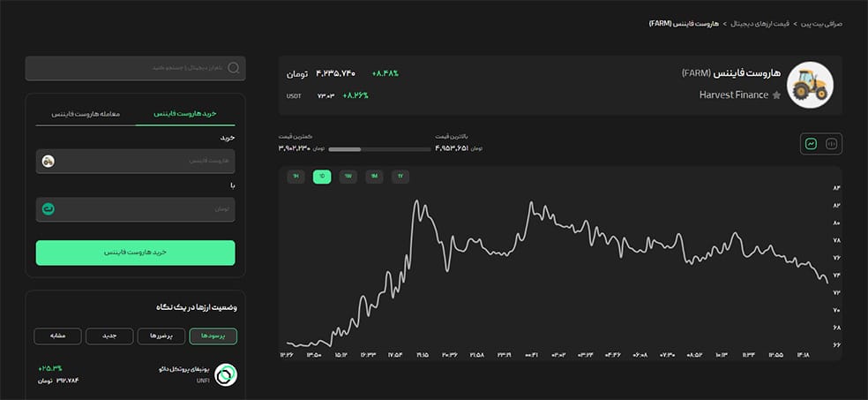Image resolution: width=868 pixels, height=400 pixels.
Task: Open the معامله هاروست فایننس tab
Action: (x=86, y=114)
